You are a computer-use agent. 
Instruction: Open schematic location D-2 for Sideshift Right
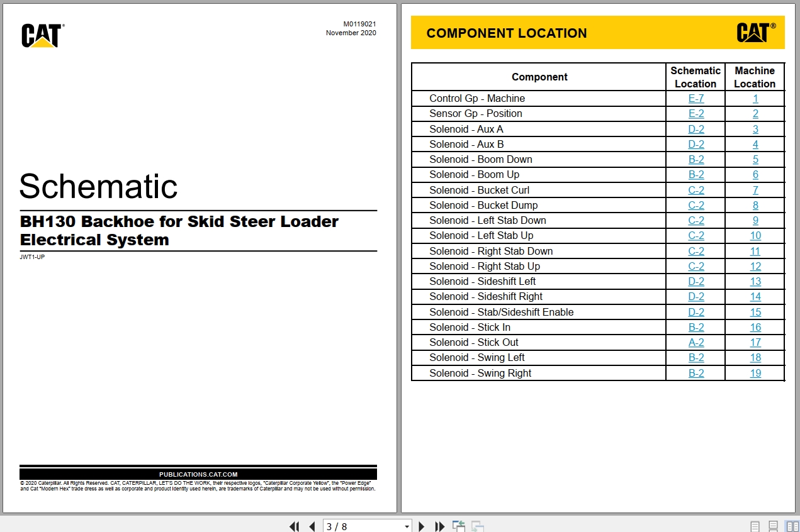696,296
